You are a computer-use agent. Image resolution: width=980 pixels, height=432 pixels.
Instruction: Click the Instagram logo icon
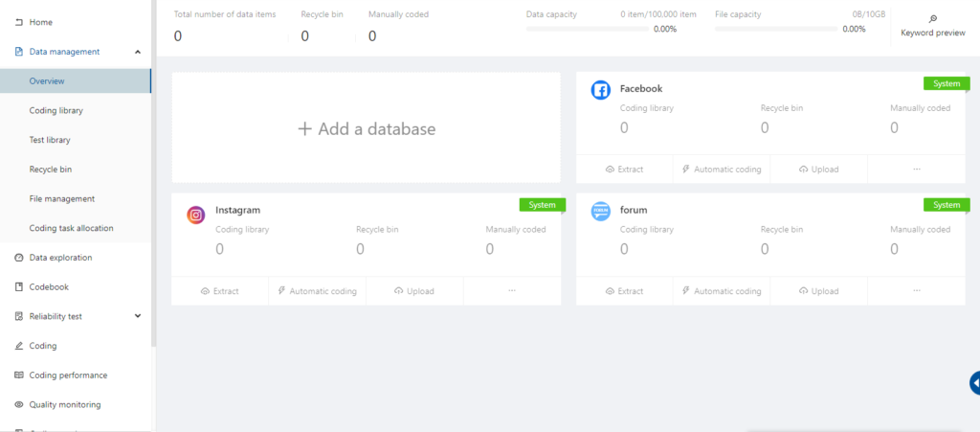point(195,216)
